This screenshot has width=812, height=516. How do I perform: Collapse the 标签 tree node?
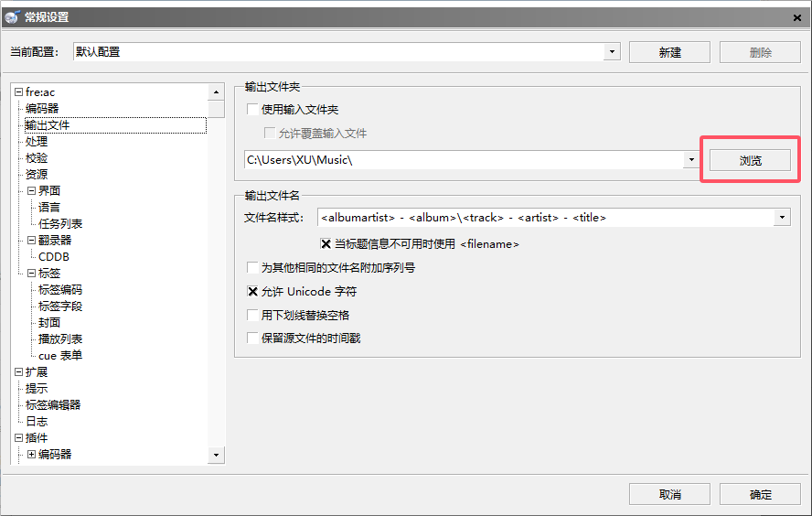[x=32, y=273]
